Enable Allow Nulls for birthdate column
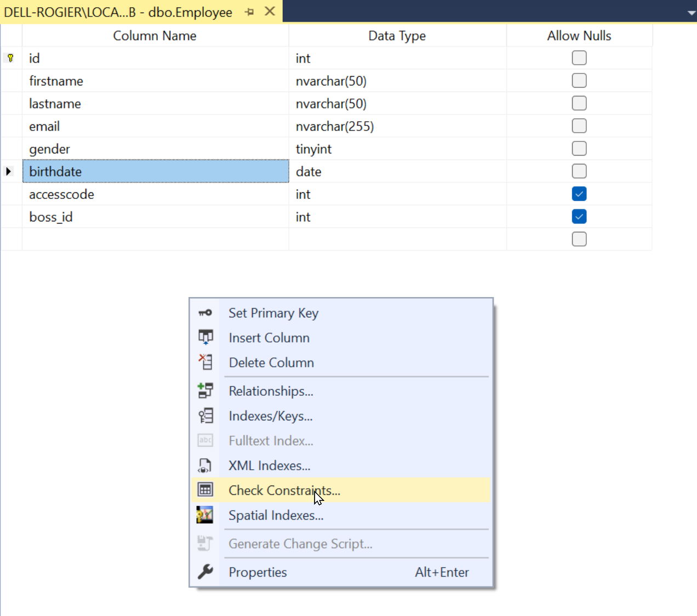 (579, 172)
